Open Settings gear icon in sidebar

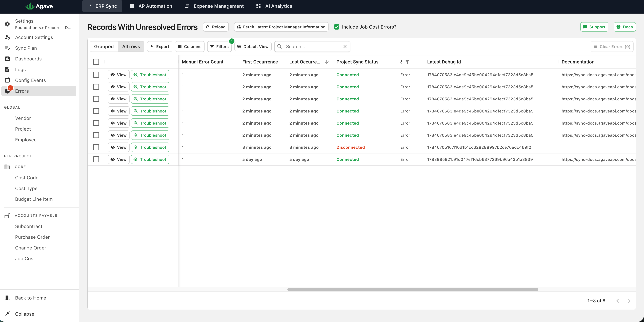[x=8, y=24]
